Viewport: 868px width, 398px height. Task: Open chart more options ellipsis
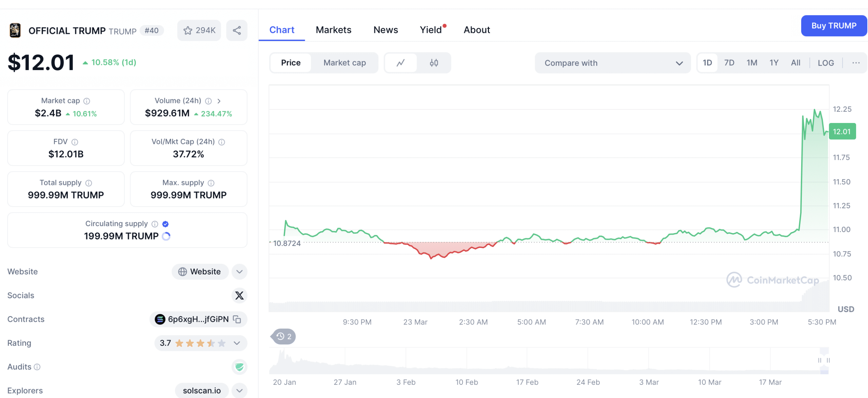coord(856,63)
